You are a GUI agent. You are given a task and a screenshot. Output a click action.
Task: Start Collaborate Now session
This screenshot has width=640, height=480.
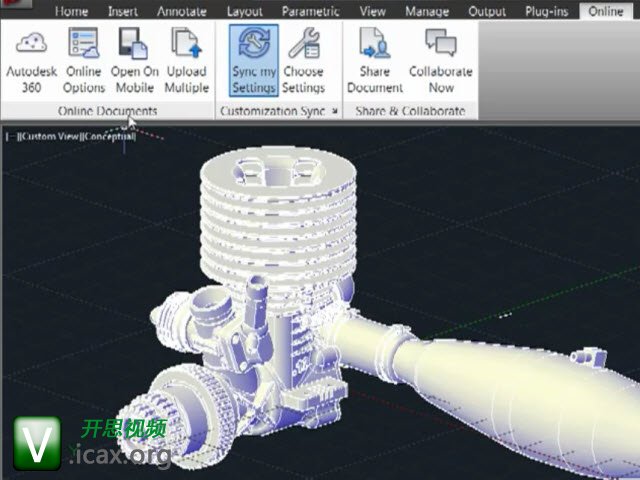point(441,60)
